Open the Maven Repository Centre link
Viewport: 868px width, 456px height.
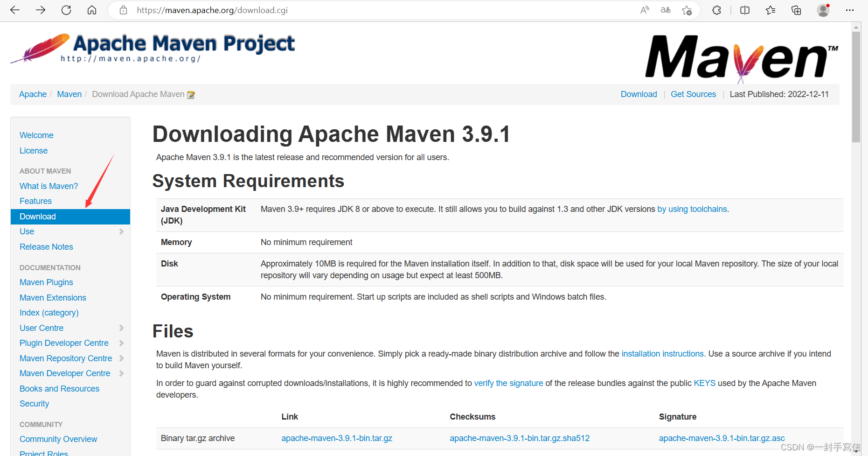[x=66, y=358]
